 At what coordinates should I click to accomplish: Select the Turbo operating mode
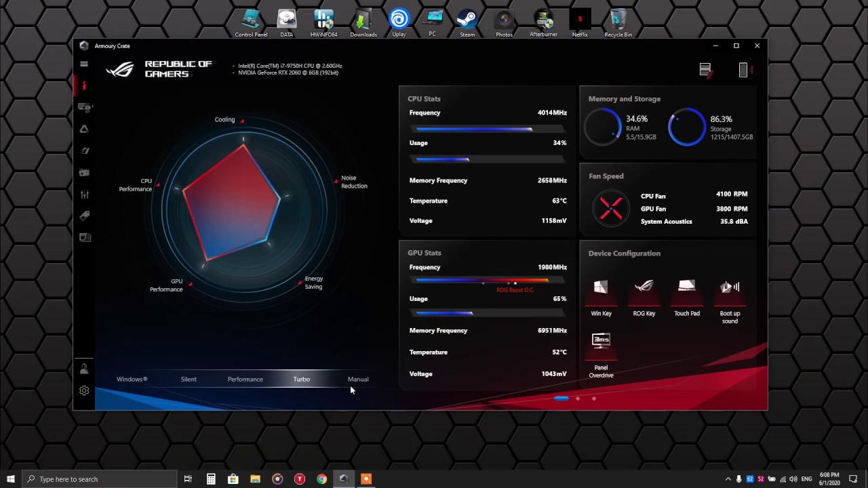click(x=302, y=380)
